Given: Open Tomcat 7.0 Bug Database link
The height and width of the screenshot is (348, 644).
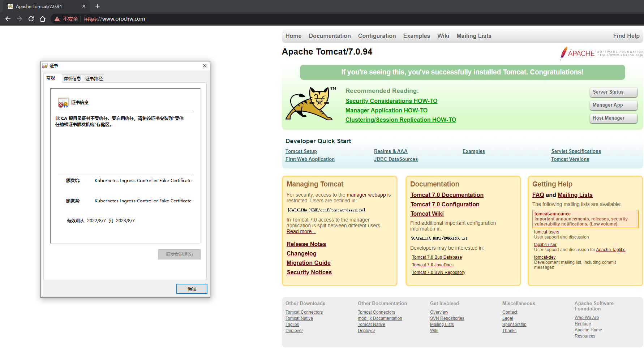Looking at the screenshot, I should pyautogui.click(x=437, y=257).
